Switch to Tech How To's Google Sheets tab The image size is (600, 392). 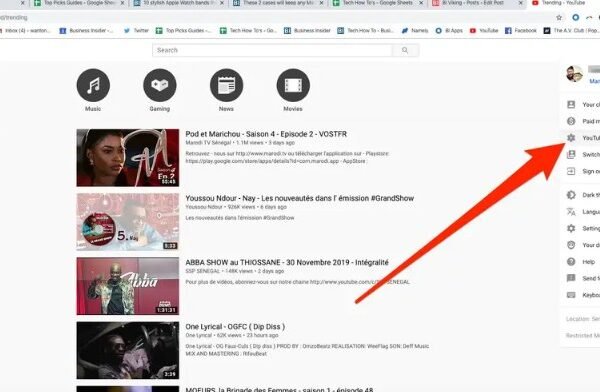377,3
